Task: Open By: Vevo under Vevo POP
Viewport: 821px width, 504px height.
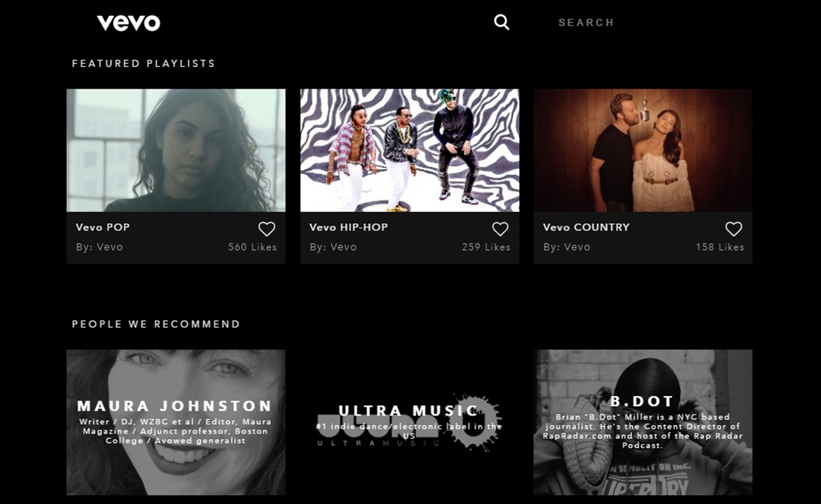Action: click(x=99, y=247)
